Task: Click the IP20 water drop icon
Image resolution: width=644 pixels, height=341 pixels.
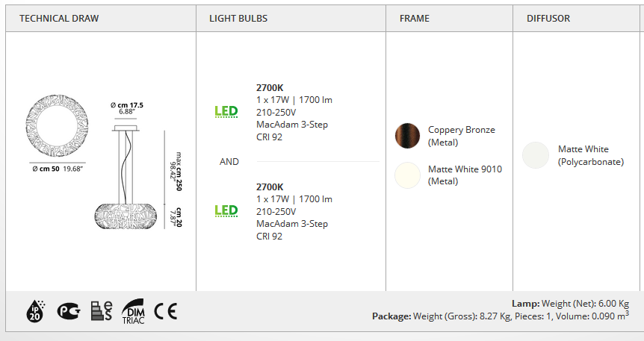Action: point(35,311)
